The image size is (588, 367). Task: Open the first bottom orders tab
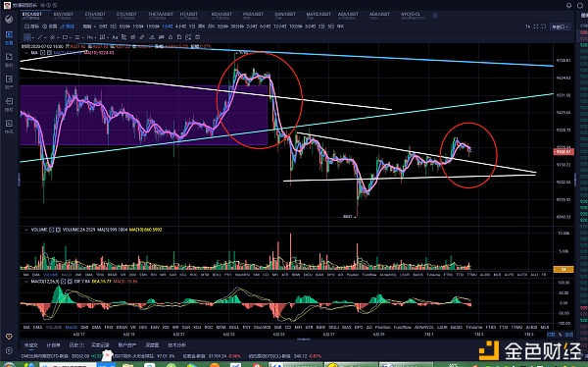click(31, 344)
